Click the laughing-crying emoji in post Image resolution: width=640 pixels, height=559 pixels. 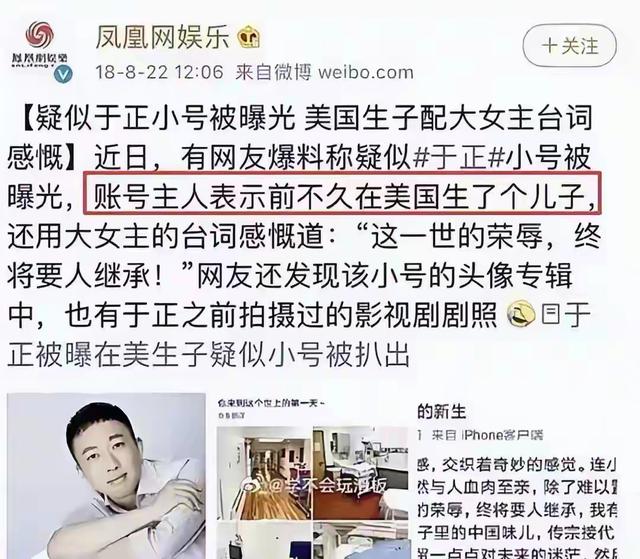click(521, 314)
